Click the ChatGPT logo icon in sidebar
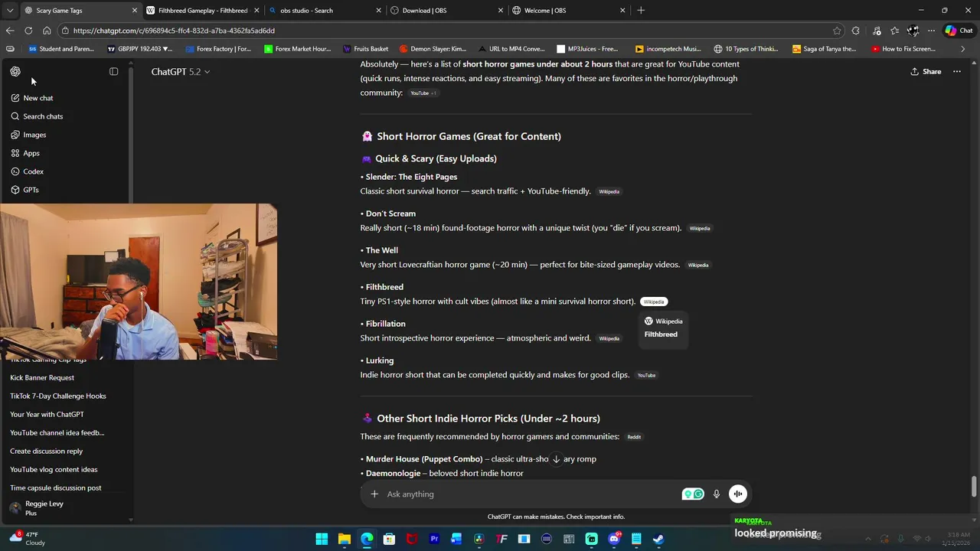 coord(15,71)
